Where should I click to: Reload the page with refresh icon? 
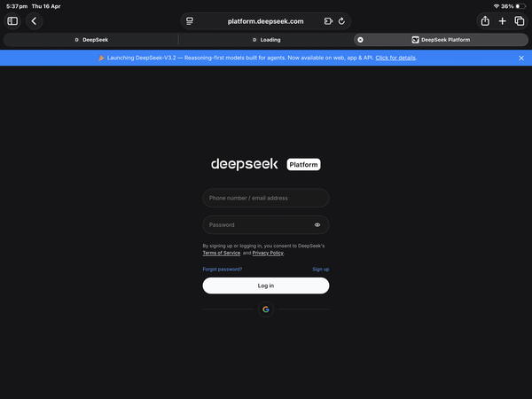(341, 21)
